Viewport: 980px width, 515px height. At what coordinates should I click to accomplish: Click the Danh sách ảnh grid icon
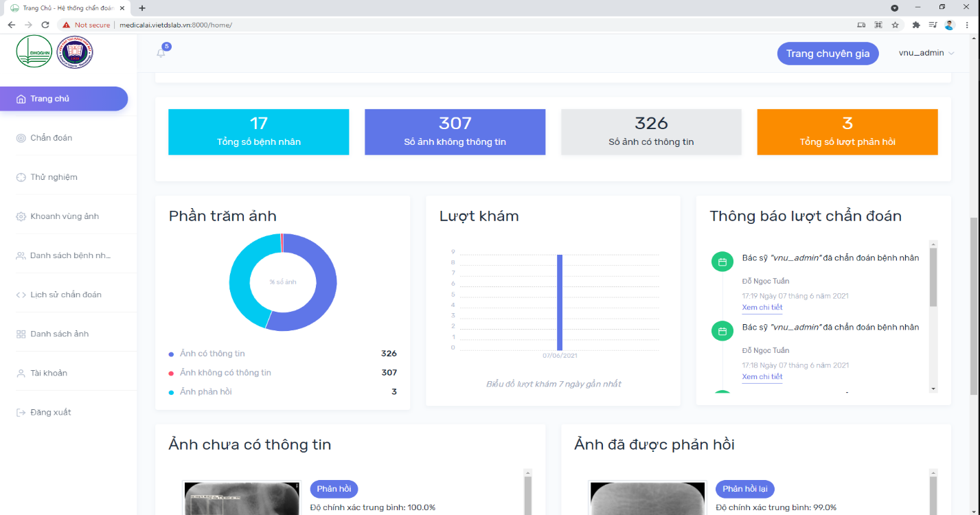[21, 334]
